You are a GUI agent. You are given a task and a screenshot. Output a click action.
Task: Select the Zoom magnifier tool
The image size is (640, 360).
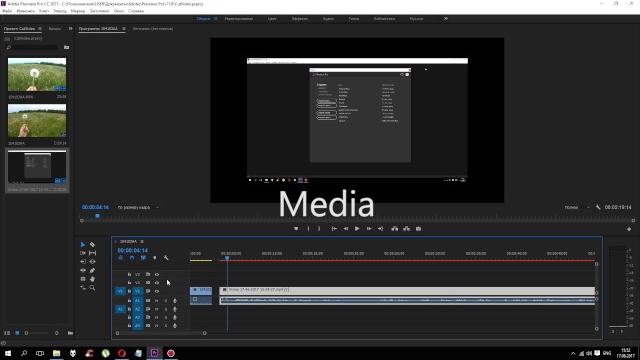click(x=92, y=288)
